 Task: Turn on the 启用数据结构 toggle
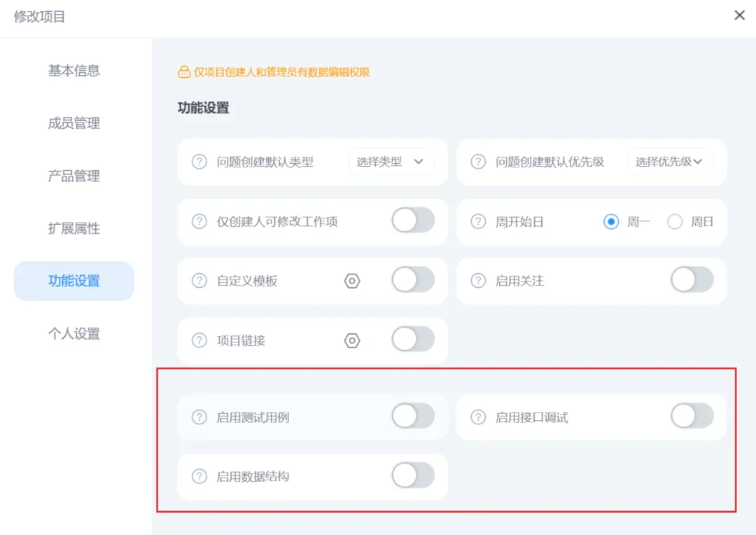pos(412,475)
